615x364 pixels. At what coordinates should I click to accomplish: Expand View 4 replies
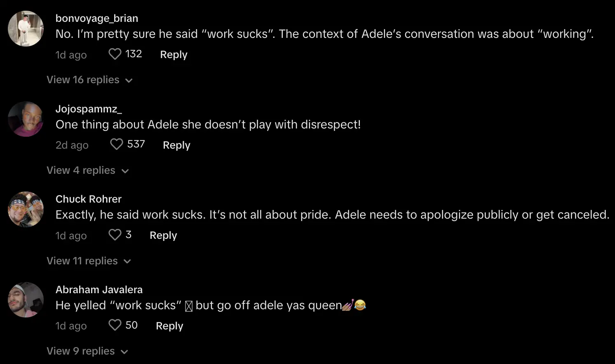[x=87, y=170]
